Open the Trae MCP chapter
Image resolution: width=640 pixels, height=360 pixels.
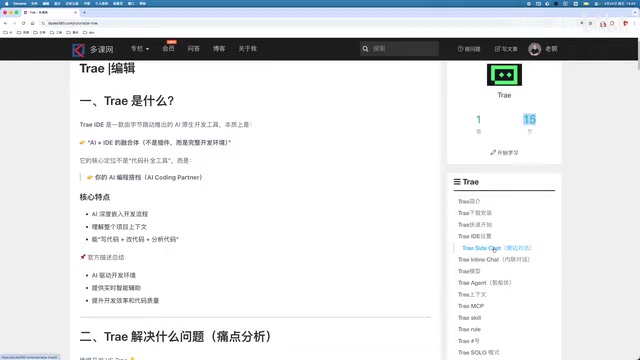pos(471,306)
